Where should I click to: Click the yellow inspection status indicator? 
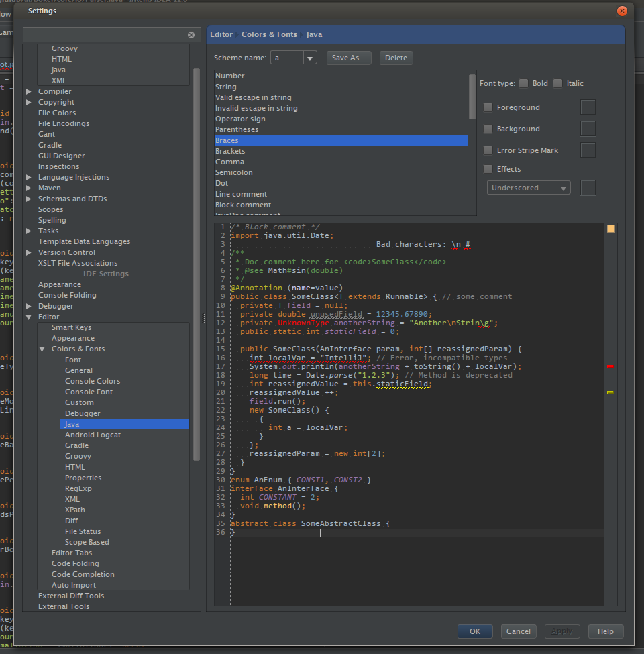click(x=610, y=229)
